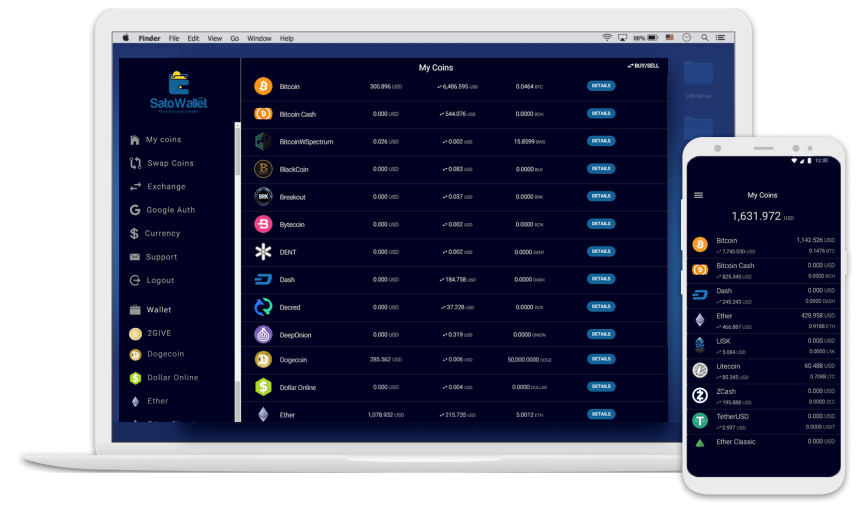Select Litecoin on the phone list

tap(727, 366)
